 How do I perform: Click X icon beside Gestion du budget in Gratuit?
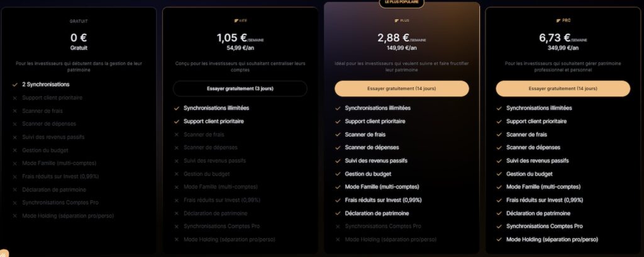coord(14,150)
